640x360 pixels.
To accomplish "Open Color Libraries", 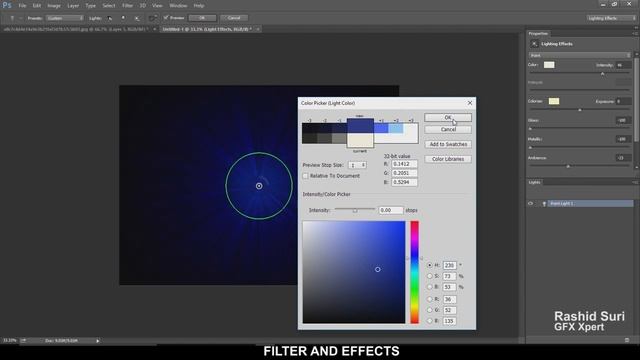I will tap(448, 159).
